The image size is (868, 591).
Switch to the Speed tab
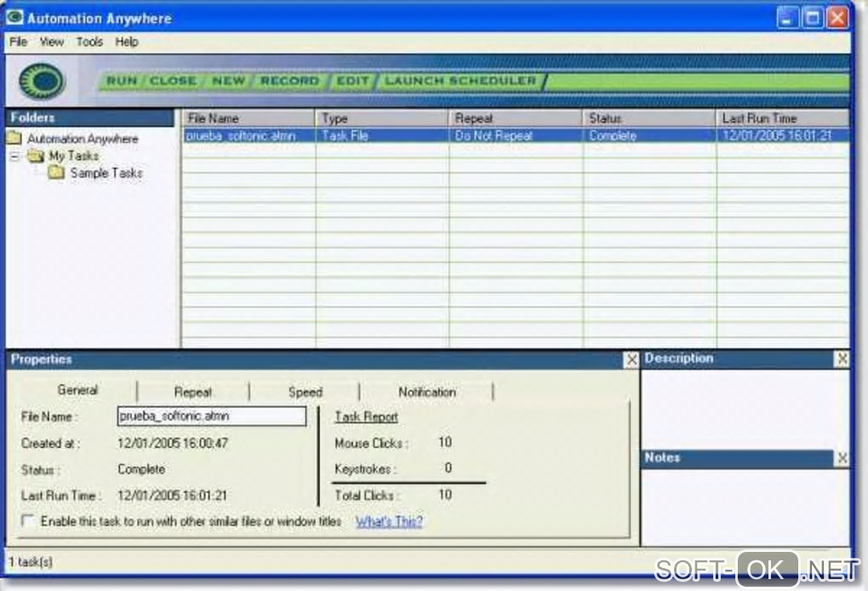pyautogui.click(x=305, y=392)
